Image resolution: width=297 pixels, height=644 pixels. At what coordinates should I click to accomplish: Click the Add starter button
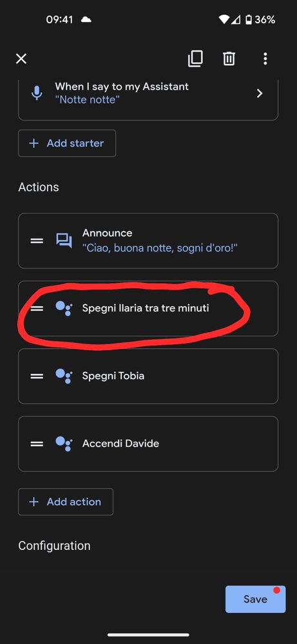pyautogui.click(x=67, y=143)
